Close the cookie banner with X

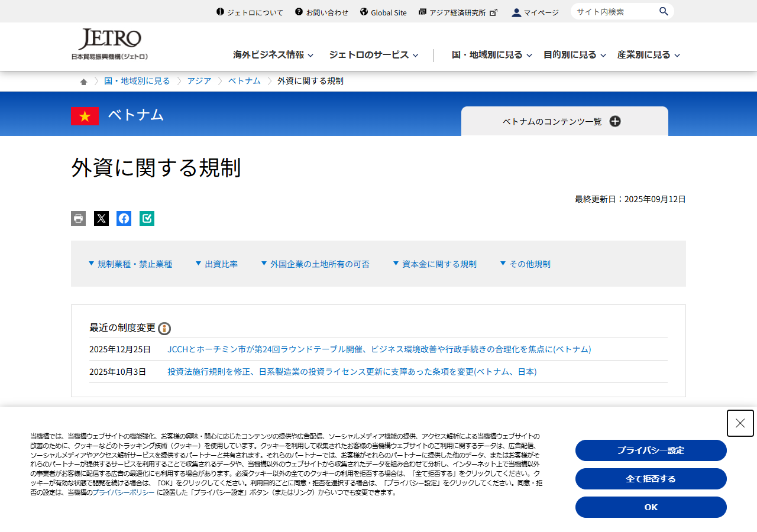click(740, 423)
